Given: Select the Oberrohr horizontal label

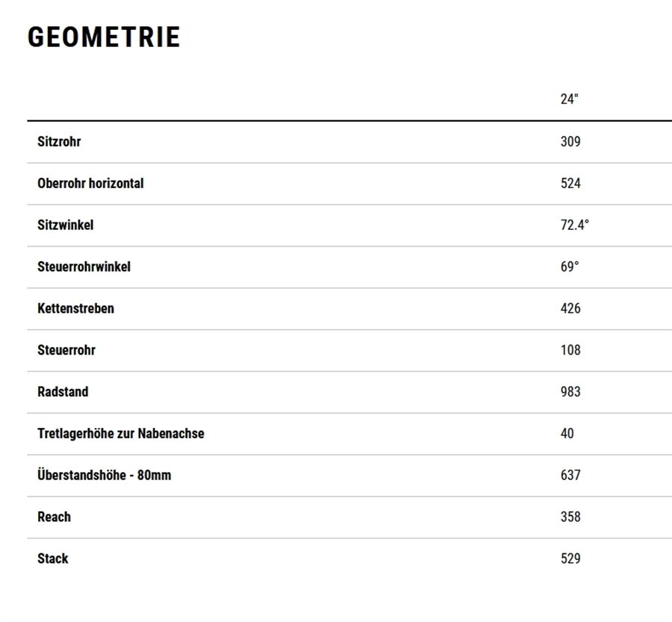Looking at the screenshot, I should (x=90, y=184).
